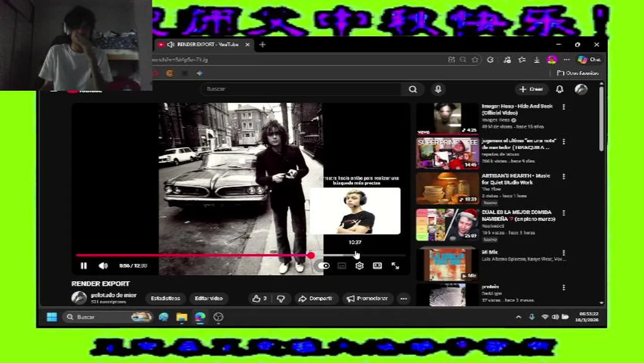
Task: Click the Editar vídeo button
Action: point(209,298)
